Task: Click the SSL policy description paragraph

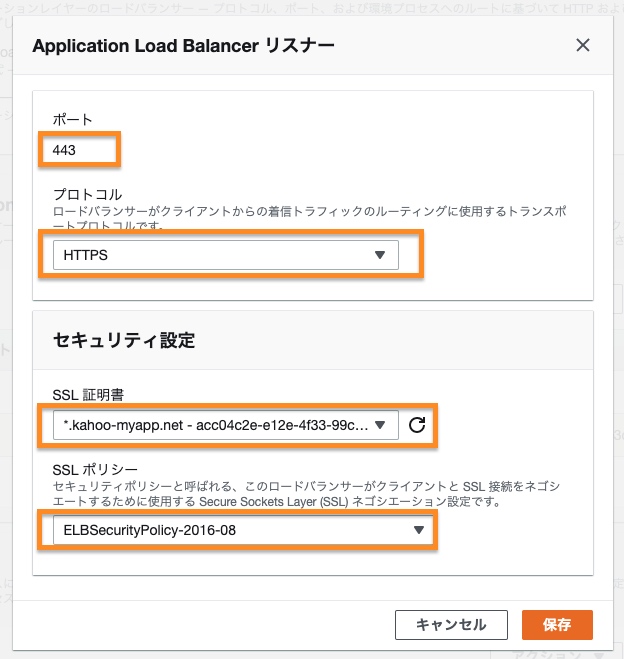Action: (x=300, y=494)
